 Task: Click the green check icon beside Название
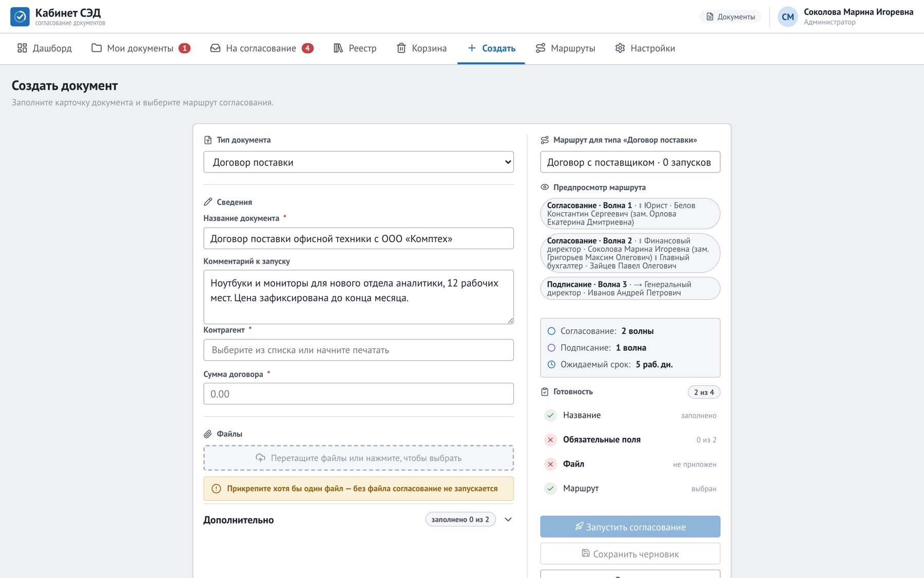pos(550,415)
